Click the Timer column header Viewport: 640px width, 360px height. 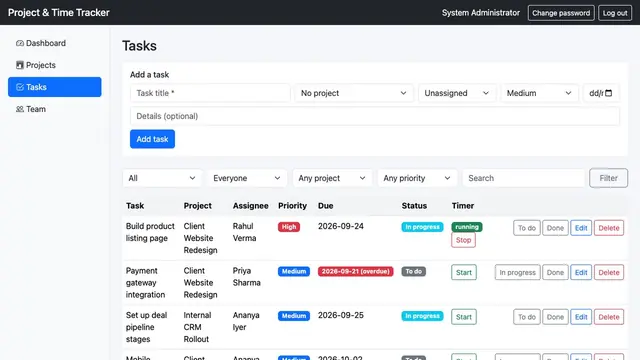pos(462,206)
